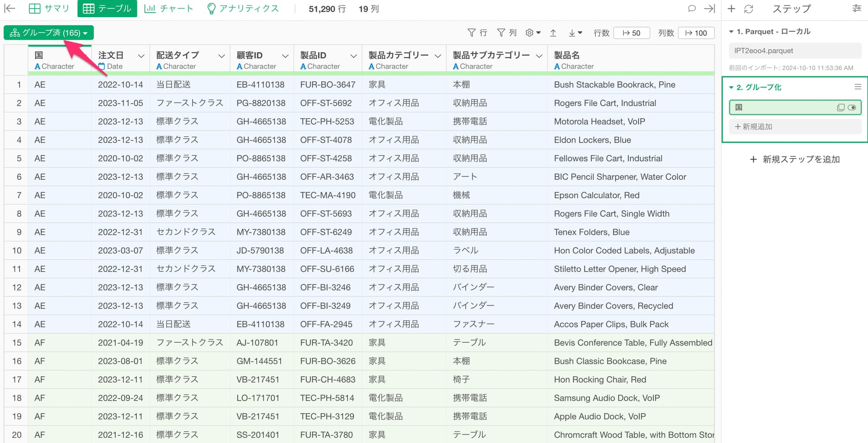Click the Character type icon under 顧客ID
This screenshot has width=868, height=443.
(240, 66)
